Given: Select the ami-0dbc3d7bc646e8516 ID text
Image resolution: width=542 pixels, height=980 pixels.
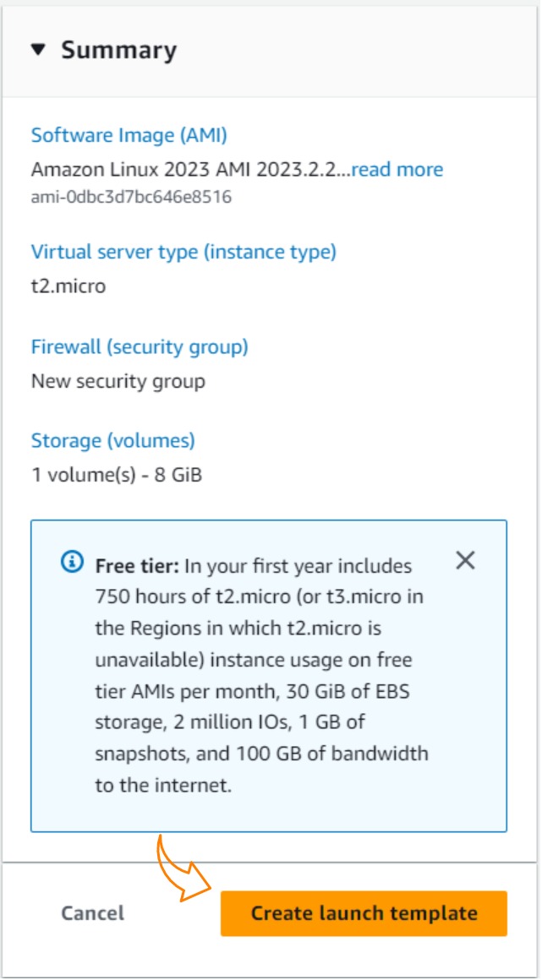Looking at the screenshot, I should click(131, 198).
